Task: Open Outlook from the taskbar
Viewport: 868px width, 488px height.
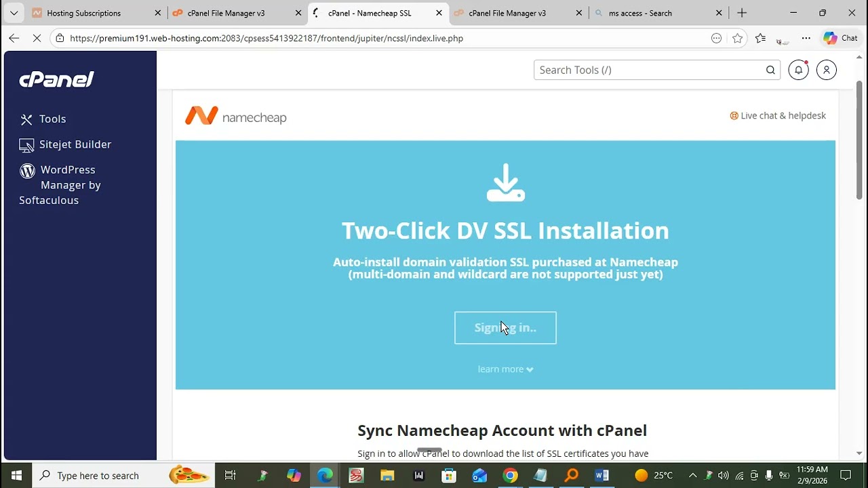Action: 479,475
